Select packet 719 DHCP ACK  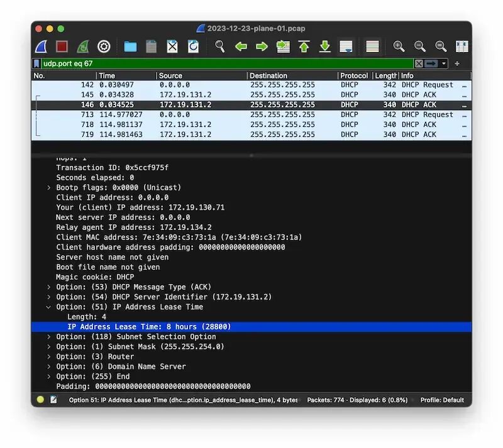pos(251,134)
